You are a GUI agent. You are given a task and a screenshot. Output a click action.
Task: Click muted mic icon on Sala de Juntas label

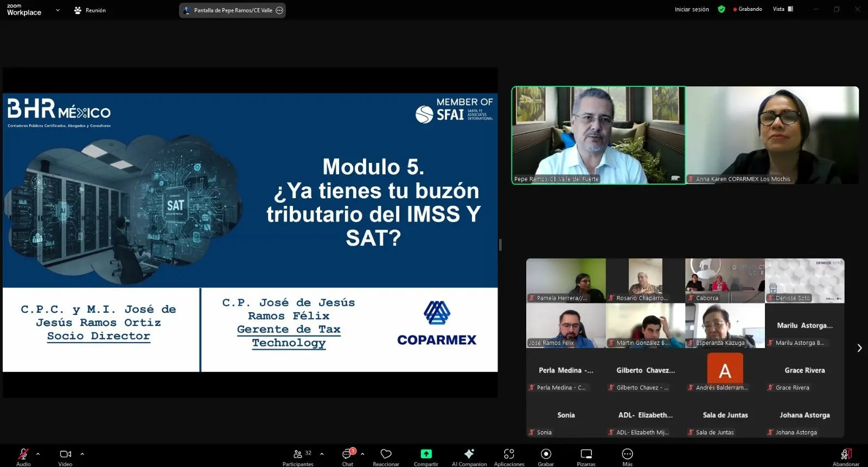coord(691,433)
